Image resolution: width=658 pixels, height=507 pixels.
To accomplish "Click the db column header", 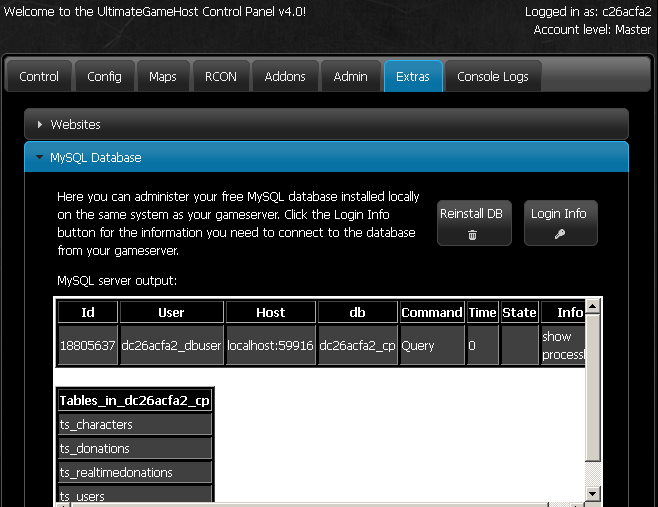I will click(x=357, y=312).
